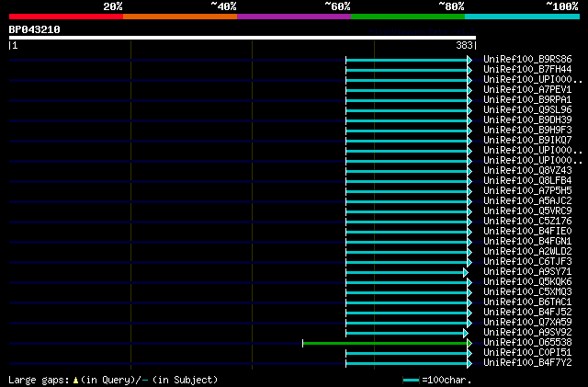
Task: Open hit UniRef100_Q9SL96
Action: coord(527,110)
